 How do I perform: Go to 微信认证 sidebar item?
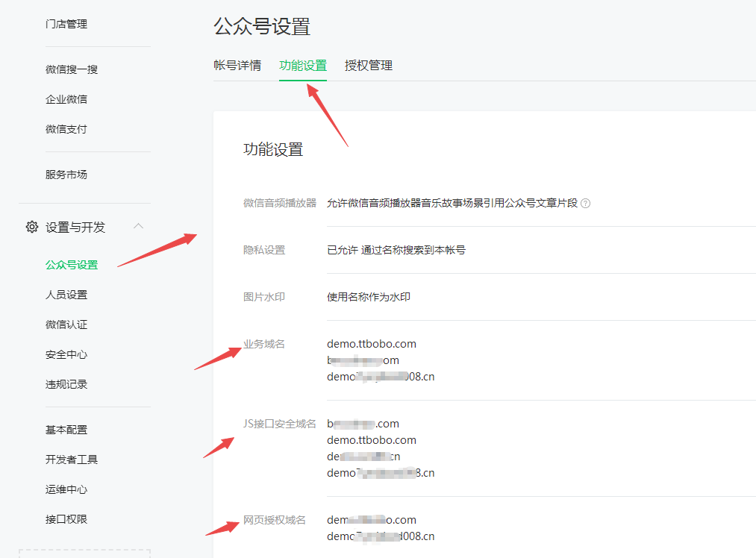66,325
